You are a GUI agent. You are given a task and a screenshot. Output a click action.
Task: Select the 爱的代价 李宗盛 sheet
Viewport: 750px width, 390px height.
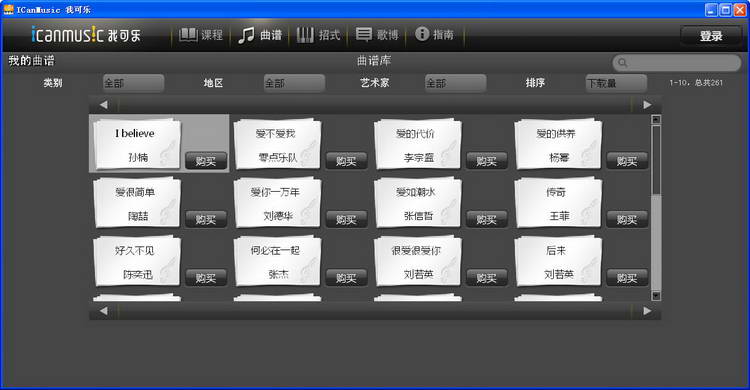[x=418, y=144]
